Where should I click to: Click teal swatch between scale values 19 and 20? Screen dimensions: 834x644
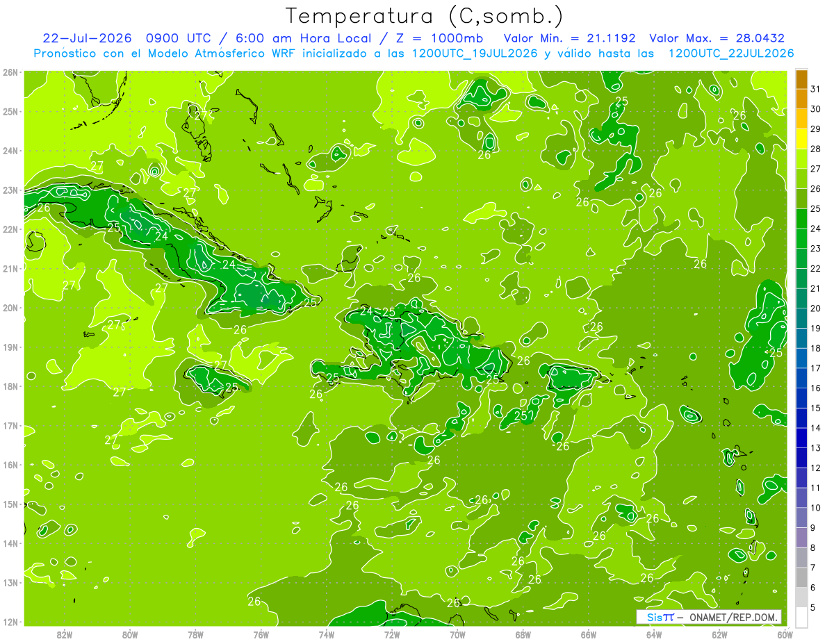point(801,318)
